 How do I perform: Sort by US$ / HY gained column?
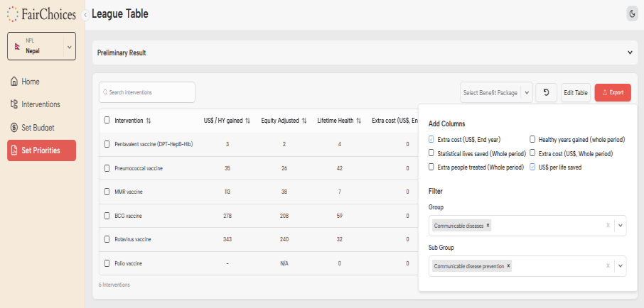point(247,121)
